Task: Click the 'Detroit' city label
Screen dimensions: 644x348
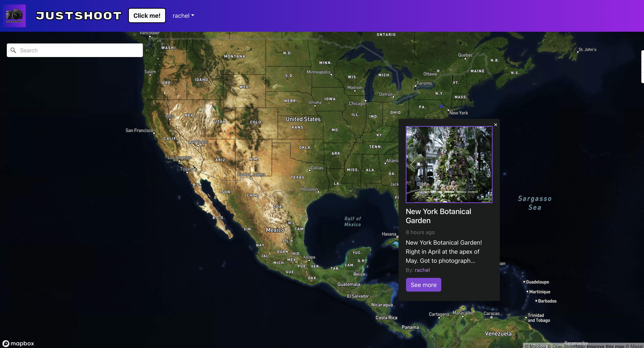Action: 386,94
